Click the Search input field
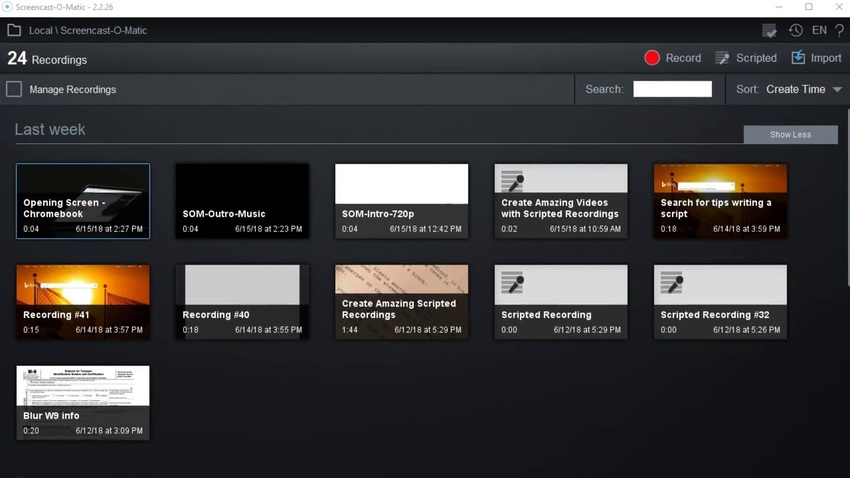Screen dimensions: 850x478 [672, 89]
